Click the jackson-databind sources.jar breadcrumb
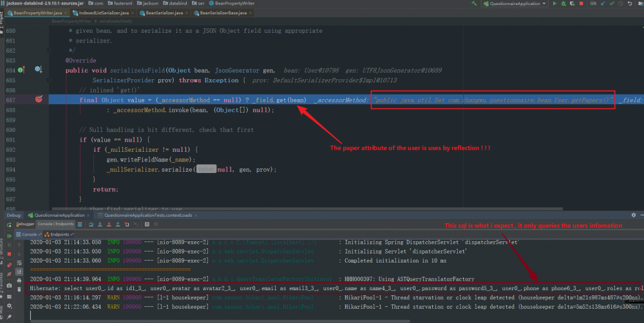 coord(44,3)
